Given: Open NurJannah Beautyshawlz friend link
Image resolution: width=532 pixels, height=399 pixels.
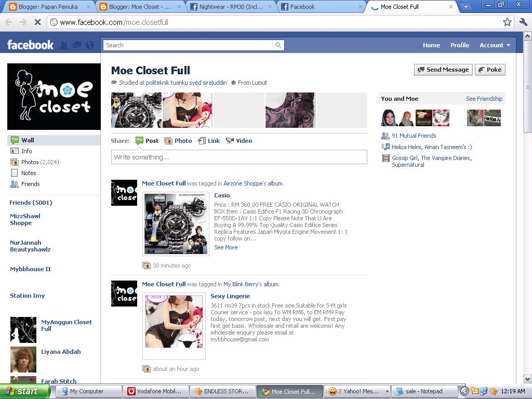Looking at the screenshot, I should click(x=30, y=246).
